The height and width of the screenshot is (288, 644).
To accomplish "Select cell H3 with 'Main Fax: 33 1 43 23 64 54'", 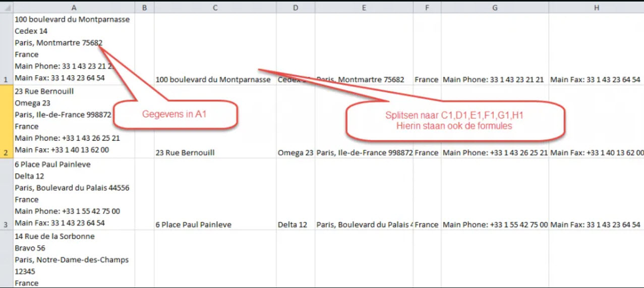I will 597,194.
